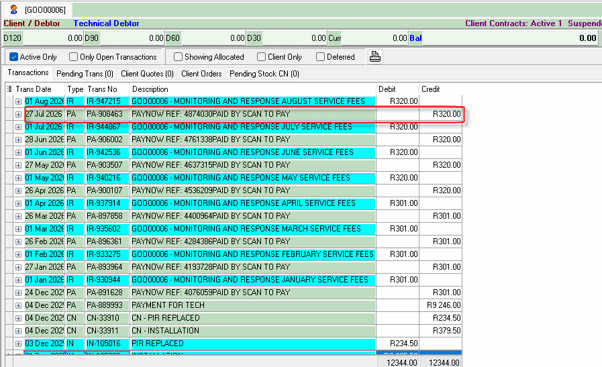Click the 12344.00 debit total
The height and width of the screenshot is (367, 602).
402,362
